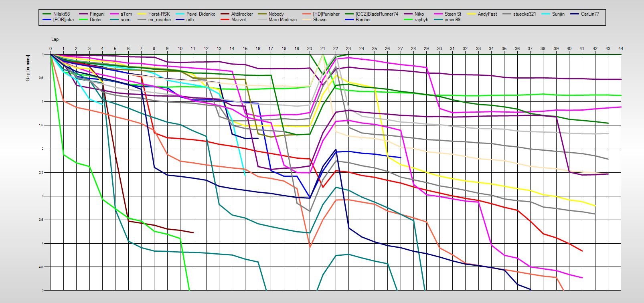Select the Horst-RSK legend entry
This screenshot has height=303, width=644.
pyautogui.click(x=159, y=14)
